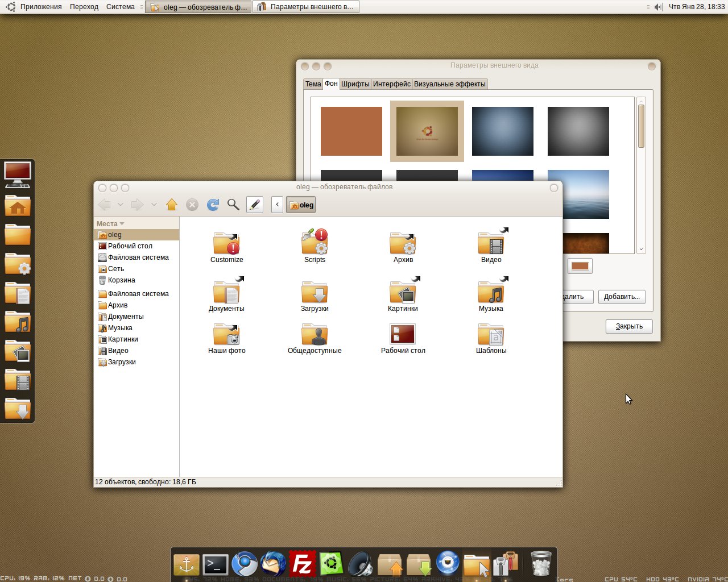Open Computer from the left dock monitor icon
The width and height of the screenshot is (728, 582).
click(x=18, y=174)
